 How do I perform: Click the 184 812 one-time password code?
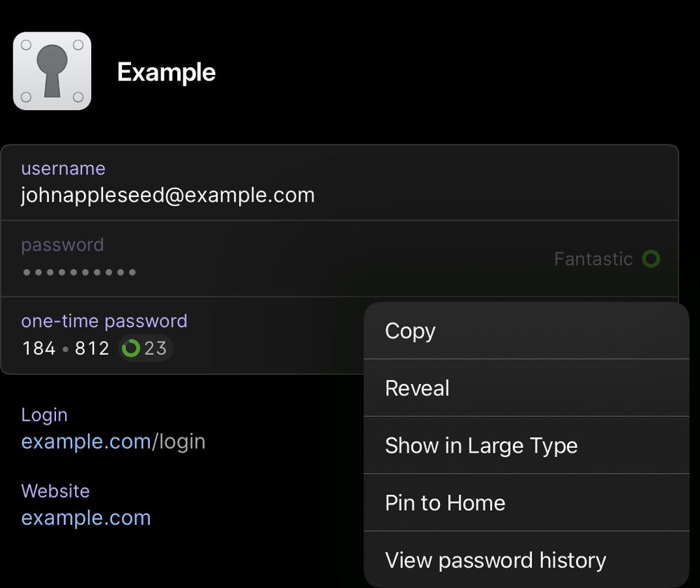click(x=66, y=348)
